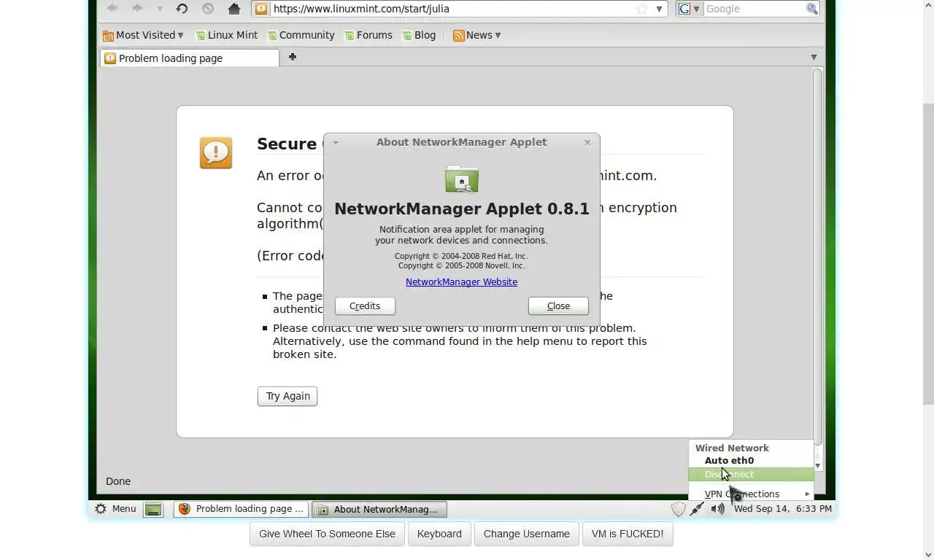Open the Forums bookmark

tap(368, 35)
